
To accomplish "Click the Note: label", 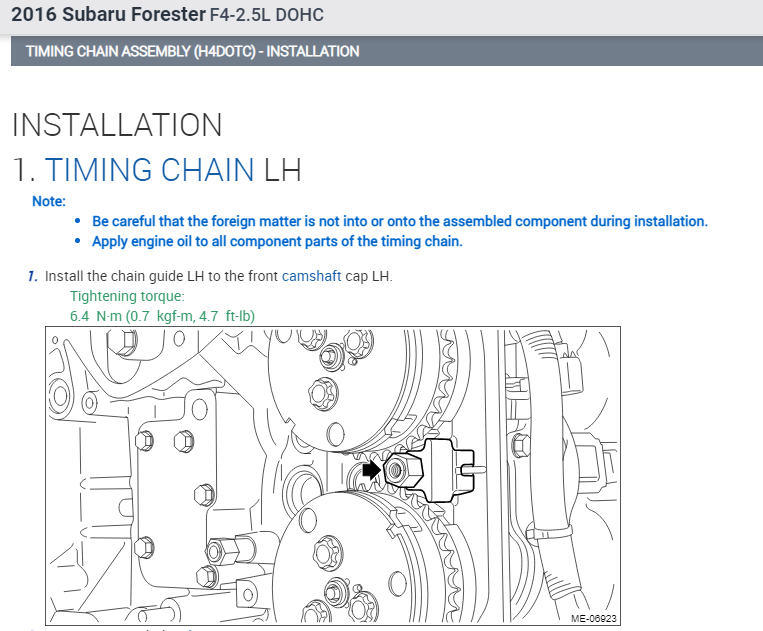I will (x=49, y=201).
